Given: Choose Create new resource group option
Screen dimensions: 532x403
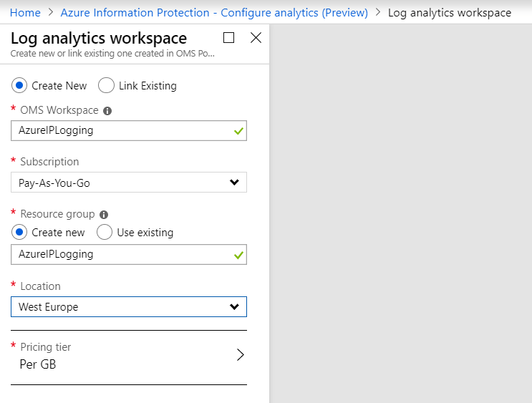Looking at the screenshot, I should point(19,233).
